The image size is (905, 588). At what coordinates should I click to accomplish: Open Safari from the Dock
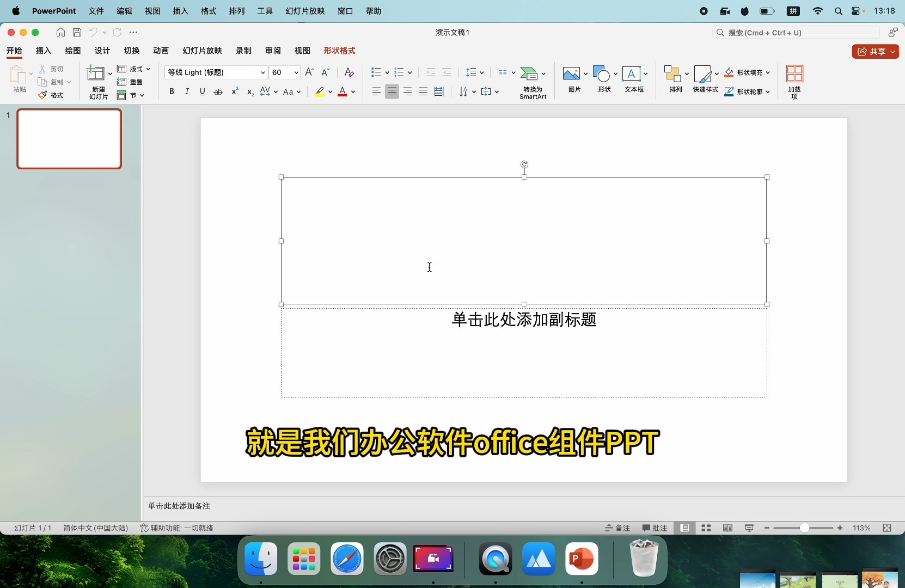[x=347, y=559]
